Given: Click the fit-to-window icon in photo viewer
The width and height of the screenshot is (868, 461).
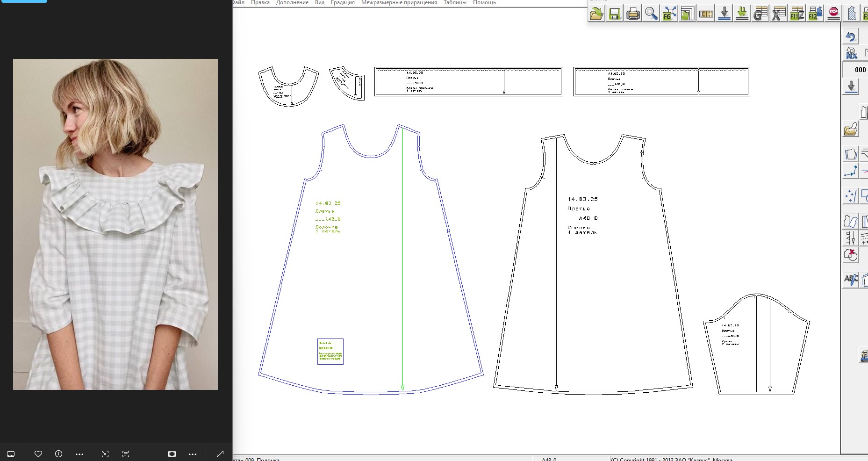Looking at the screenshot, I should click(x=172, y=454).
